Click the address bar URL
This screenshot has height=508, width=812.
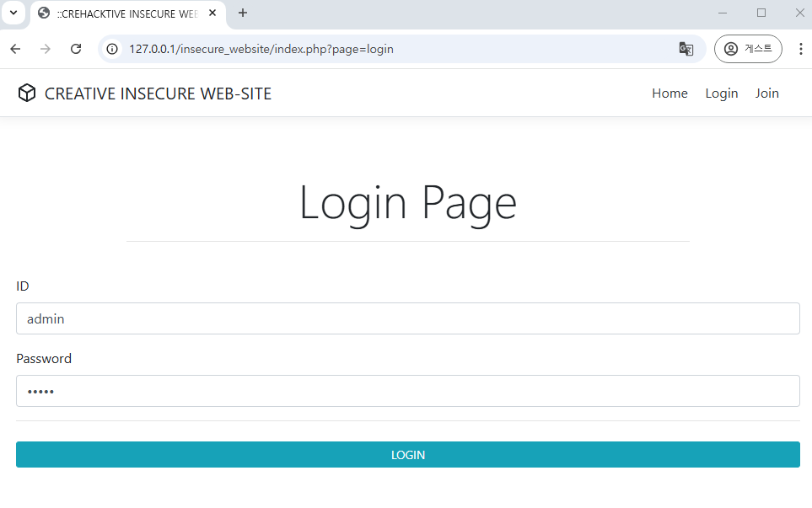click(261, 49)
